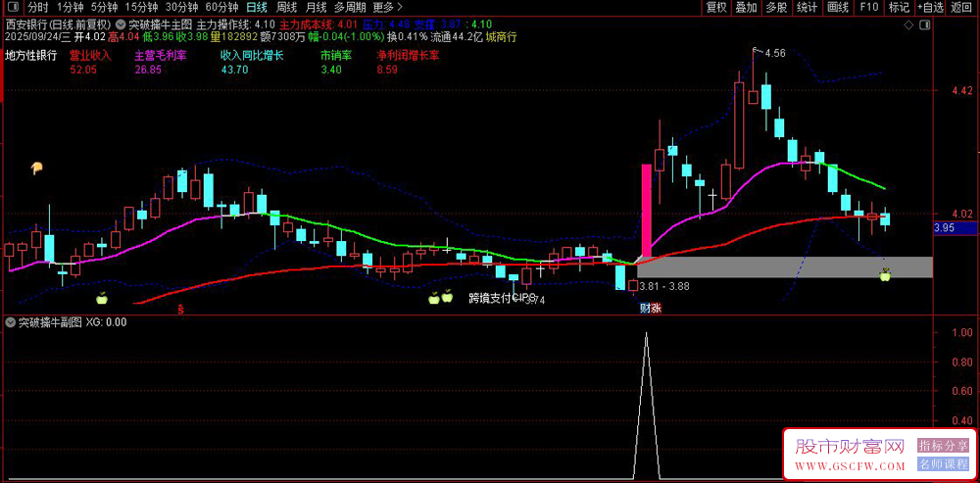Click the 43.70 growth value
Image resolution: width=980 pixels, height=483 pixels.
click(x=234, y=70)
